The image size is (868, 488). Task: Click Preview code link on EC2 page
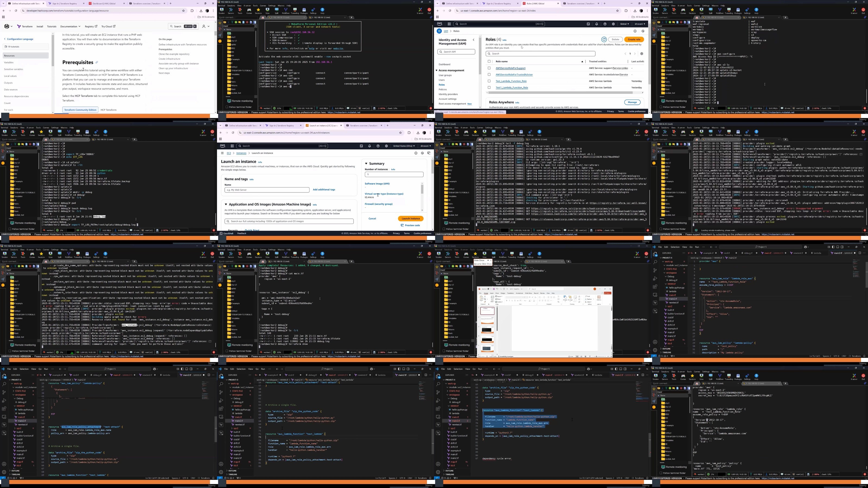point(410,225)
